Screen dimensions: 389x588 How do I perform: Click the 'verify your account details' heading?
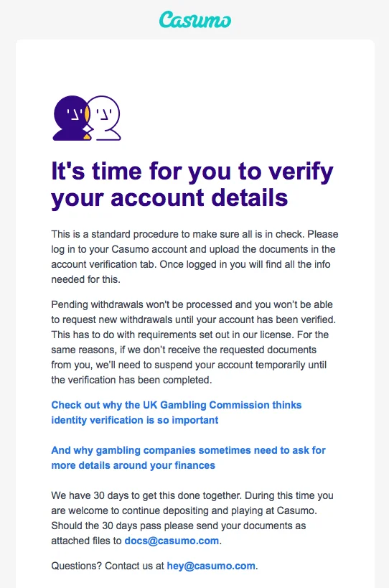coord(192,184)
